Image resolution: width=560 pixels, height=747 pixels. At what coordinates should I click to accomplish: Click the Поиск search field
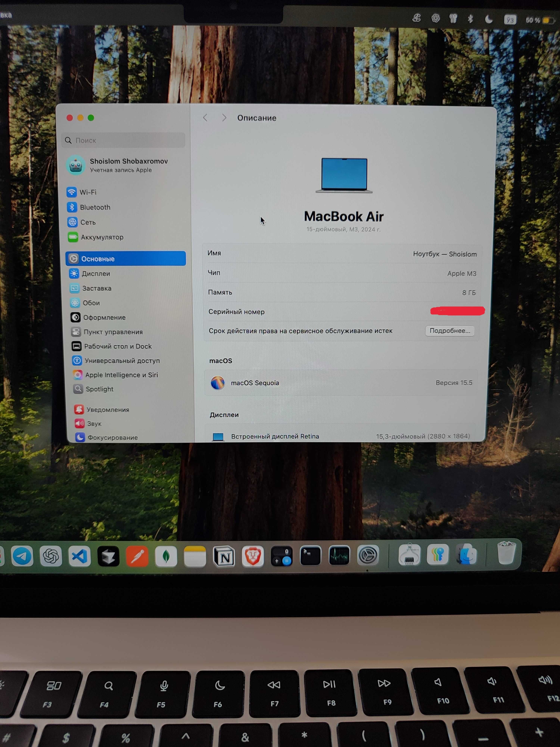(124, 140)
